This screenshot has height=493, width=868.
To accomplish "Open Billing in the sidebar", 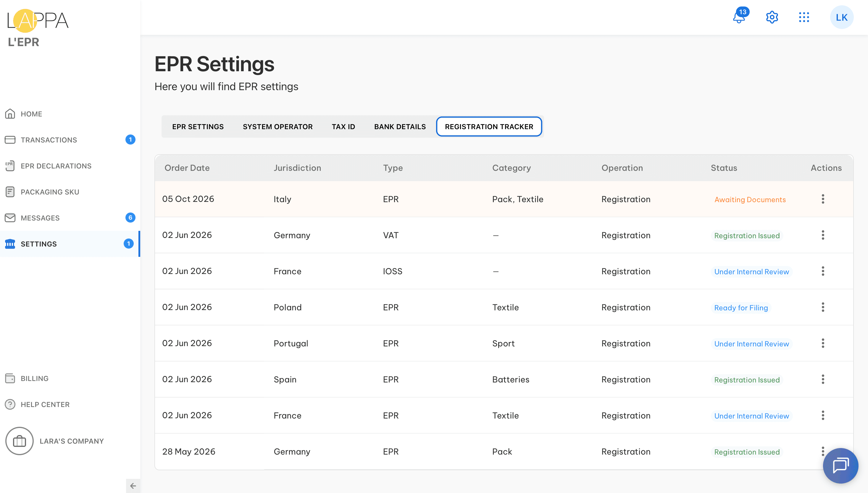I will coord(70,378).
